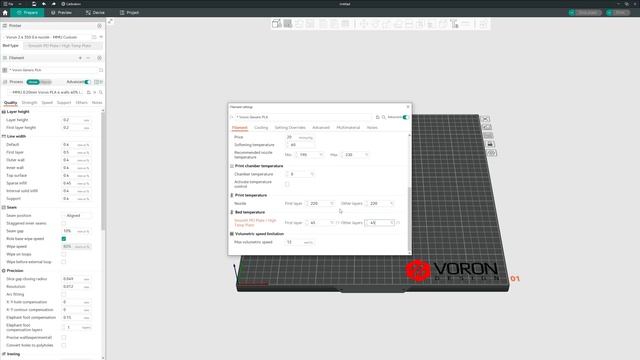This screenshot has height=360, width=640.
Task: Open the Setting Overrides tab
Action: click(x=290, y=128)
